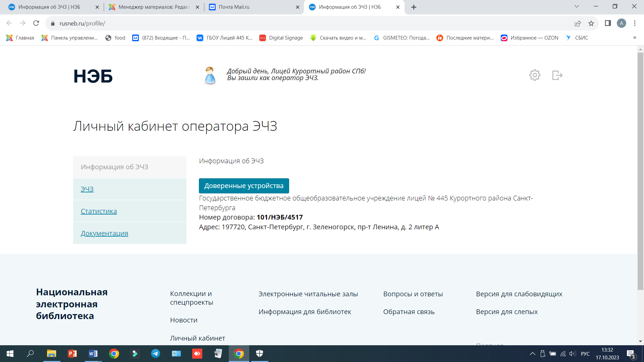Open Новости footer link
The width and height of the screenshot is (644, 362).
pos(184,320)
